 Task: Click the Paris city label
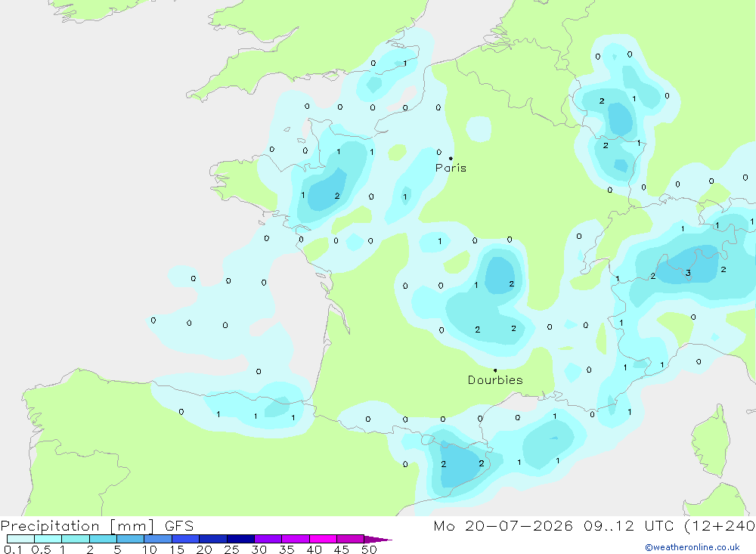click(451, 168)
